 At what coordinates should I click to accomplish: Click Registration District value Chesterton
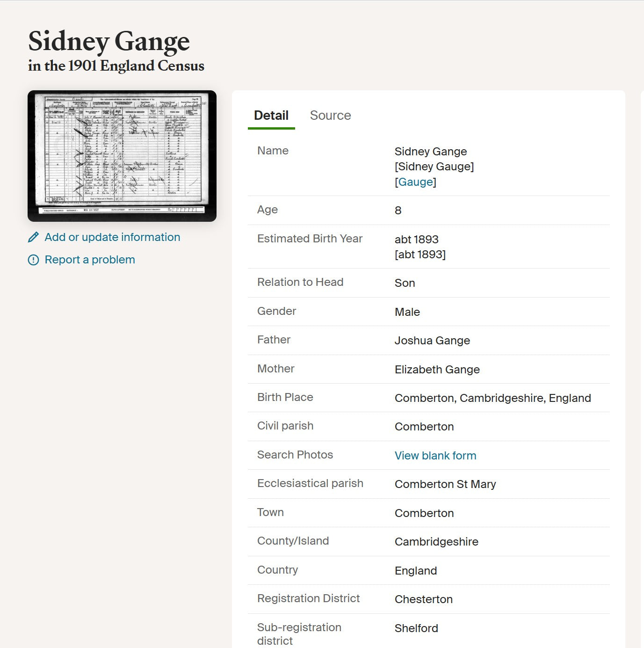[x=423, y=599]
